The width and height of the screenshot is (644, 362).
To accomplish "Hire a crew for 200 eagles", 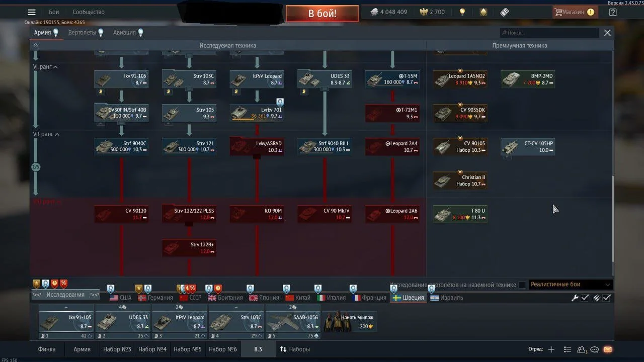I will [x=350, y=321].
